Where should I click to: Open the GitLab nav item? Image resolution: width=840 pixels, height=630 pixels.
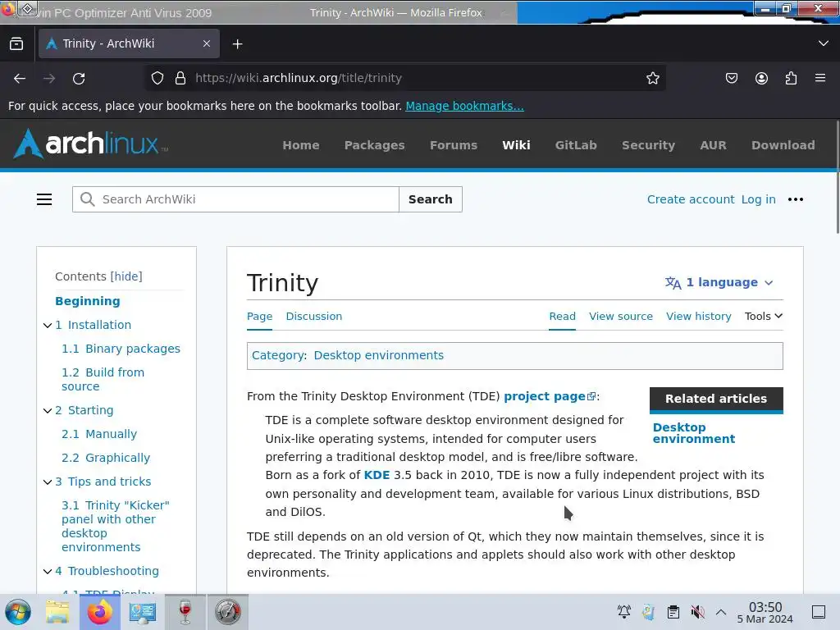576,145
